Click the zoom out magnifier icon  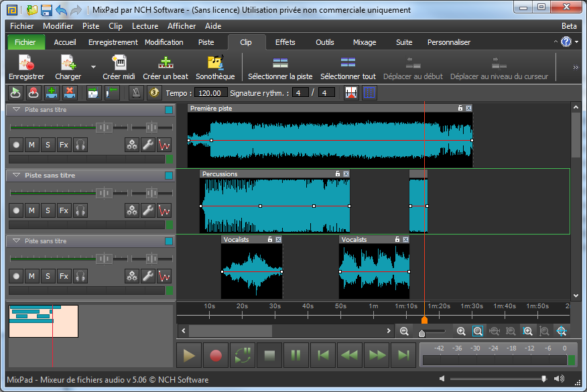[x=404, y=331]
